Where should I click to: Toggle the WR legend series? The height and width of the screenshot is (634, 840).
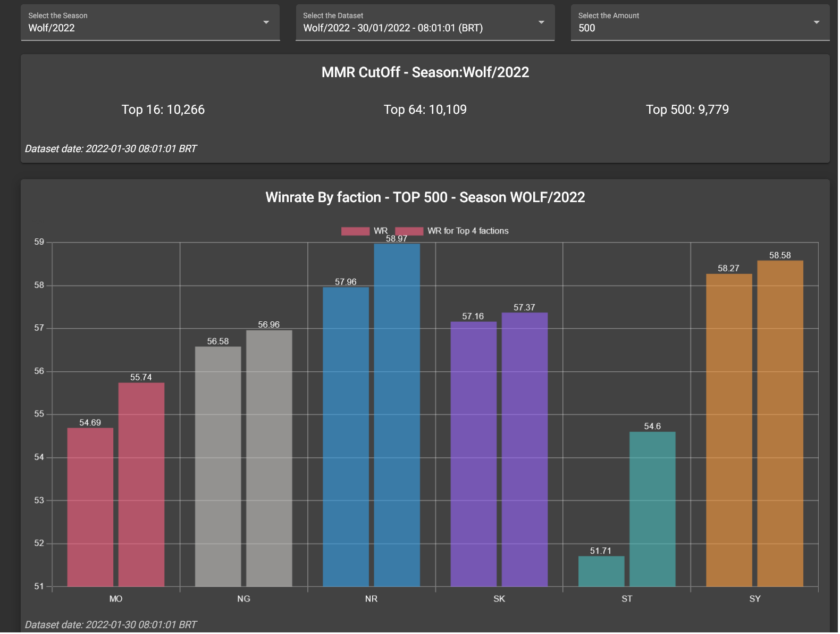click(x=365, y=231)
